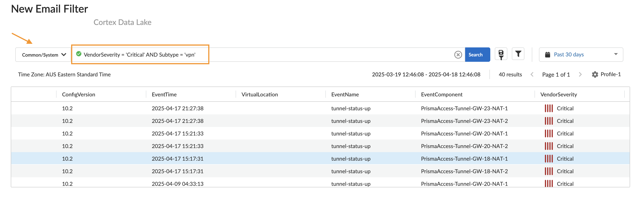Open the Profile-1 link
This screenshot has height=204, width=644.
tap(611, 74)
